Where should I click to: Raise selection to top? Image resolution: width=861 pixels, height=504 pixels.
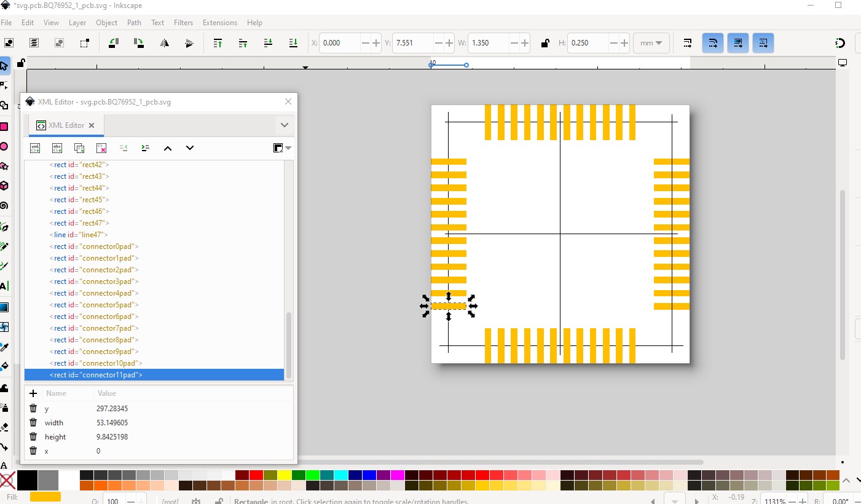[218, 43]
